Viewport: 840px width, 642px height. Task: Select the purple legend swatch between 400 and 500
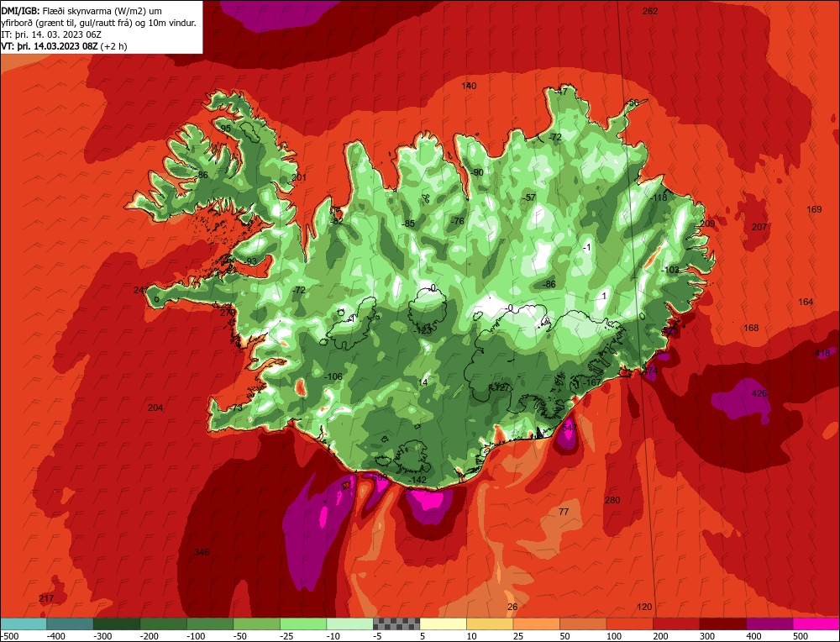[x=769, y=624]
